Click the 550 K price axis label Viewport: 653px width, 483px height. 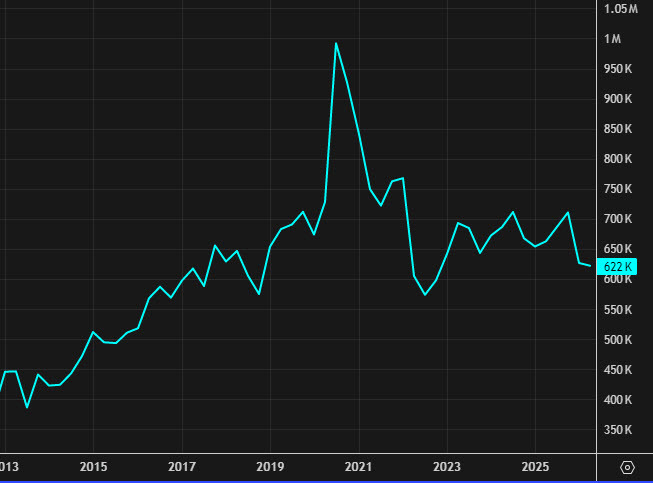click(x=618, y=310)
